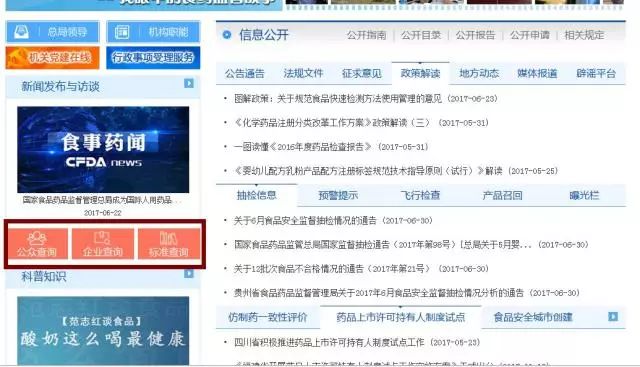
Task: Switch to the 法规文件 tab
Action: coord(303,73)
